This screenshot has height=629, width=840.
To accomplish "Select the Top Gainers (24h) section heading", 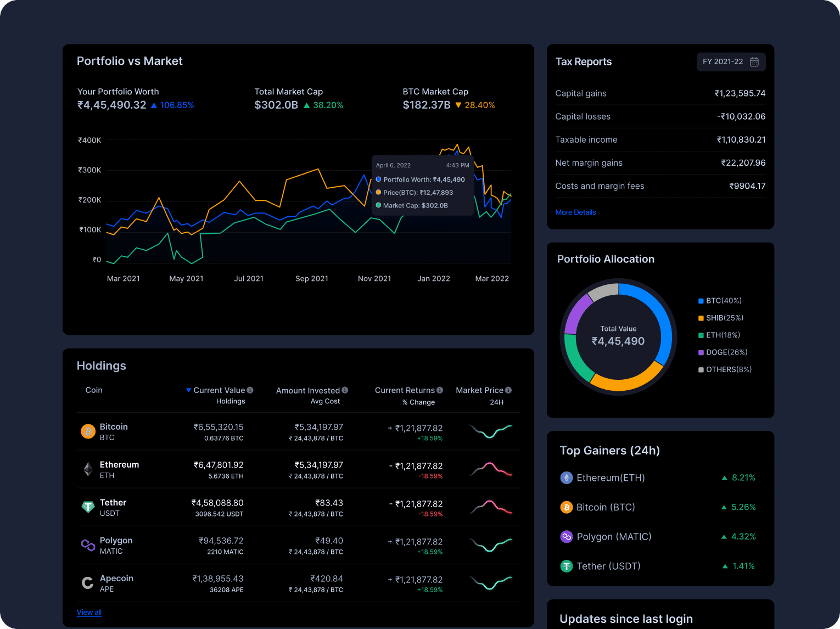I will [x=609, y=450].
